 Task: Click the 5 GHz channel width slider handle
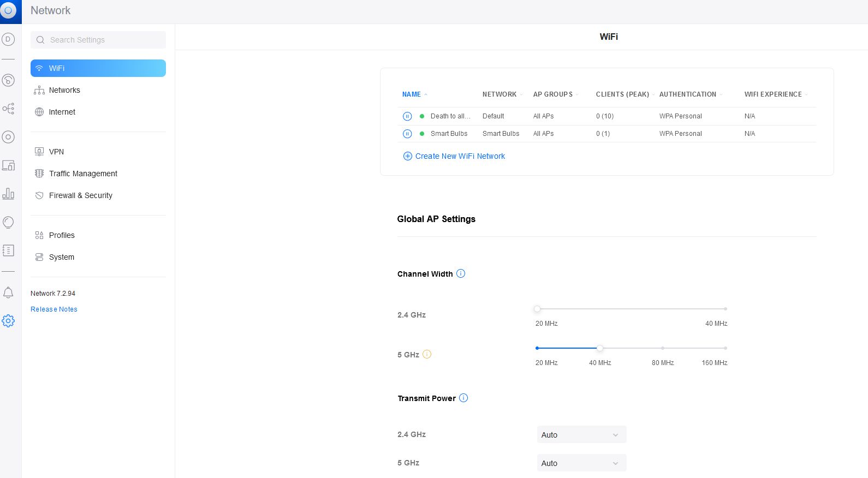(x=600, y=348)
